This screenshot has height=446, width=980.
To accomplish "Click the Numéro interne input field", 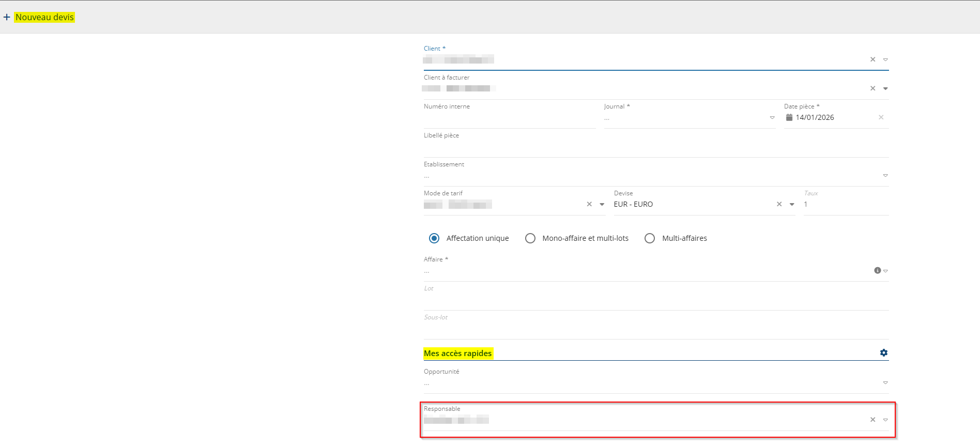I will coord(509,118).
